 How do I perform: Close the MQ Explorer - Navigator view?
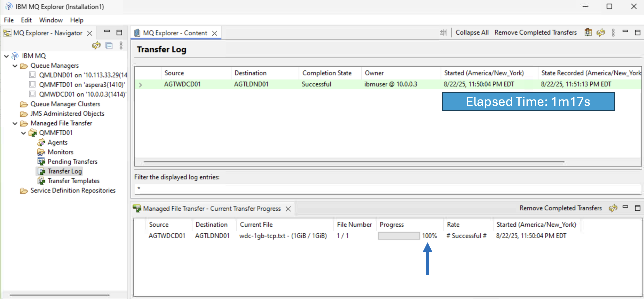point(90,33)
